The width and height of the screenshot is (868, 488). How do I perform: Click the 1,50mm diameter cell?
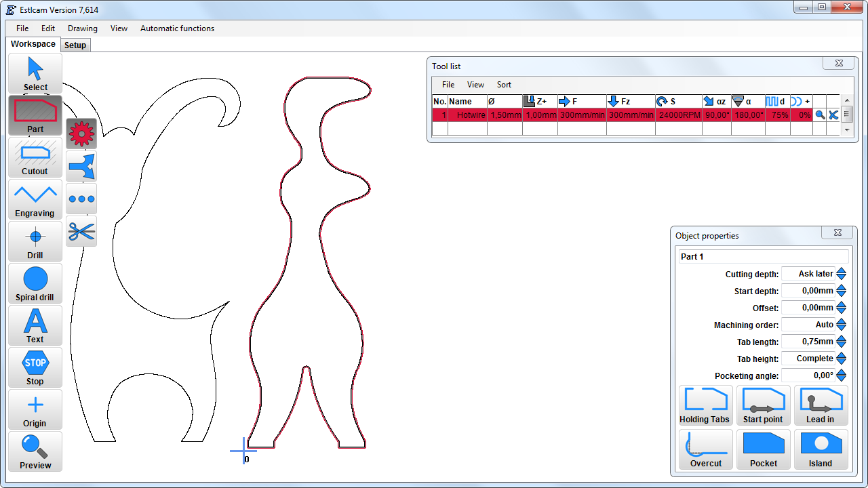(505, 115)
